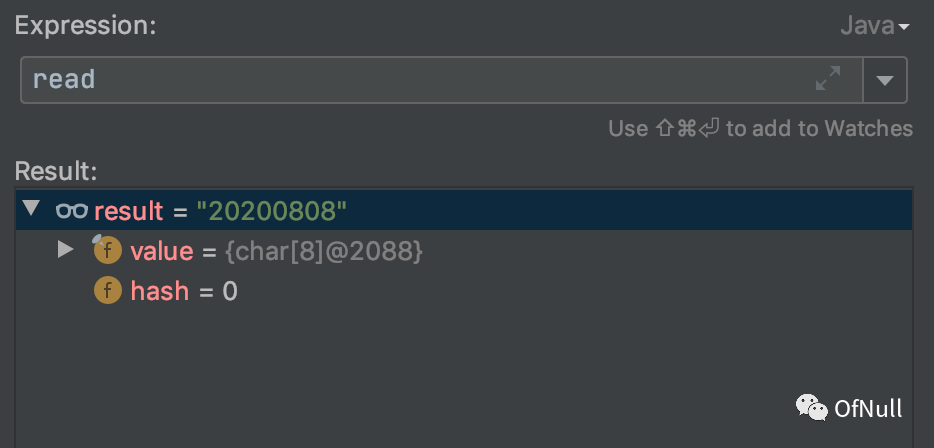Expand the value char array node

[x=66, y=250]
